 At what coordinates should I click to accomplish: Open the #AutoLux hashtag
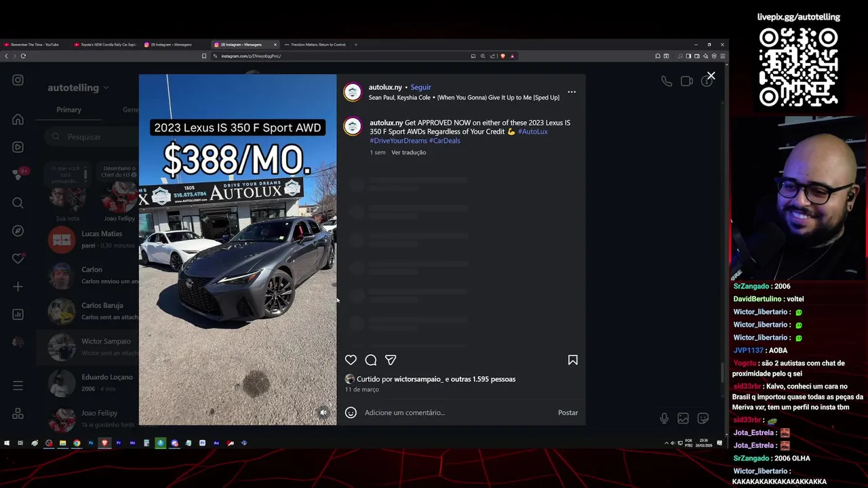532,131
